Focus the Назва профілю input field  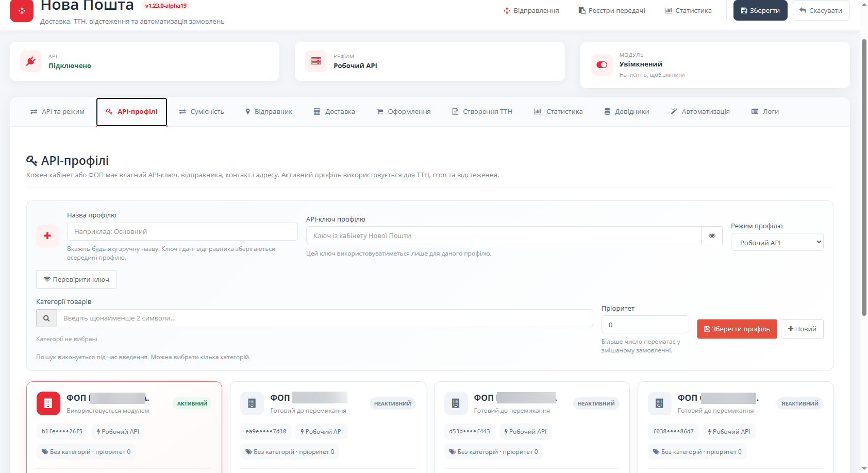click(182, 232)
